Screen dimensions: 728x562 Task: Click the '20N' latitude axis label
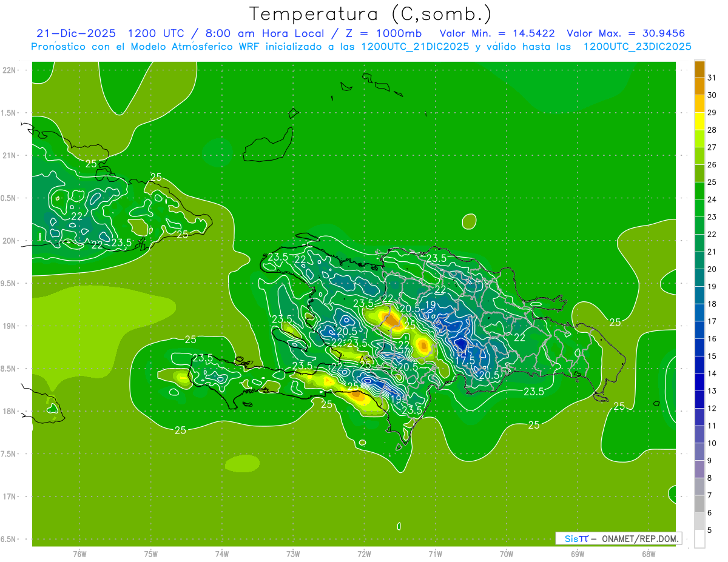(9, 241)
